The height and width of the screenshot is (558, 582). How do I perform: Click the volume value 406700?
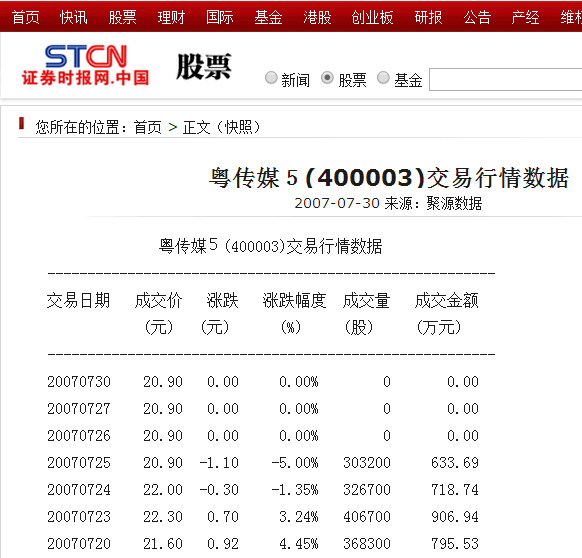pos(367,517)
